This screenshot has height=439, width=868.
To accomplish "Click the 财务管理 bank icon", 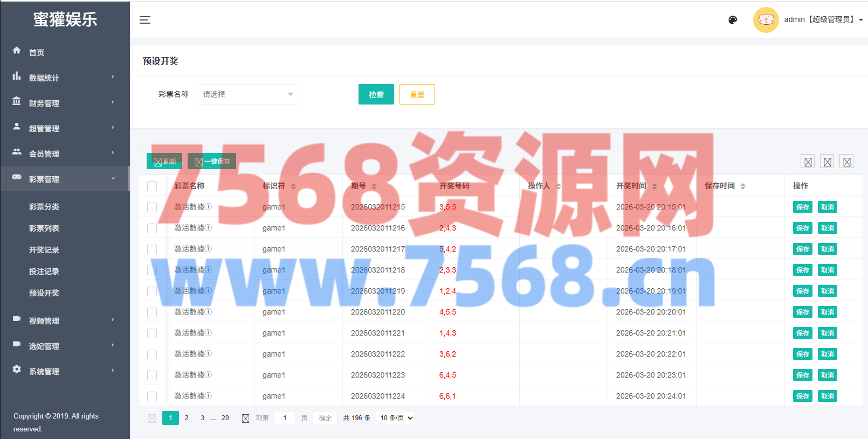I will tap(17, 101).
